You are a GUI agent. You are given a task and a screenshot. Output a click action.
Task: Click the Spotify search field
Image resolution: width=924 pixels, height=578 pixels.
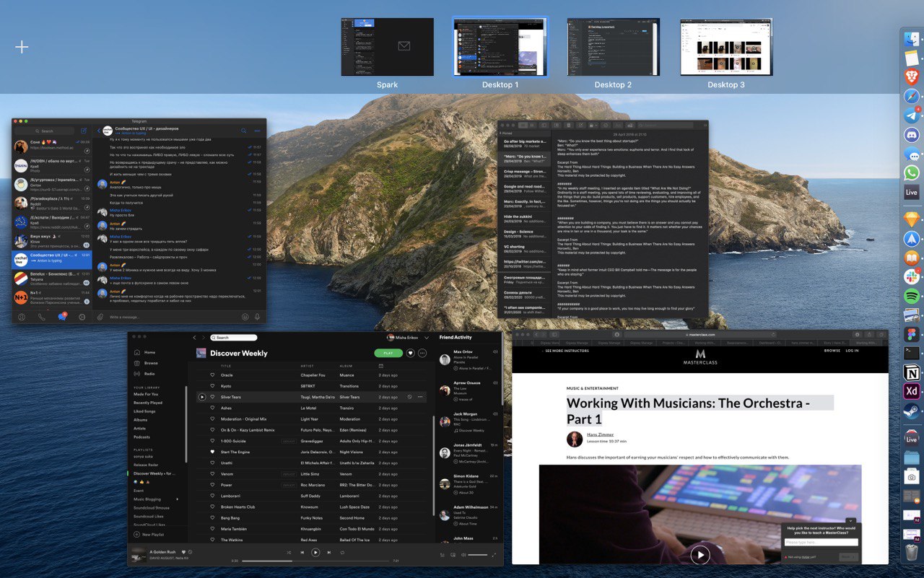(x=234, y=338)
